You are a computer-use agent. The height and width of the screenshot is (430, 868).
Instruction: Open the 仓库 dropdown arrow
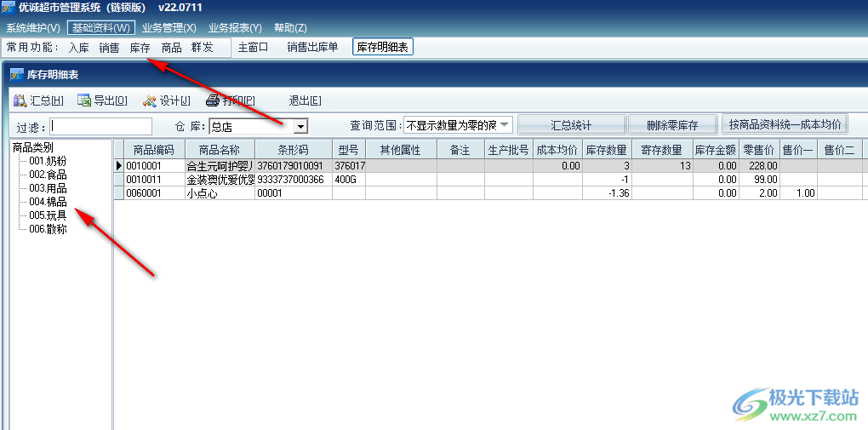[x=300, y=126]
